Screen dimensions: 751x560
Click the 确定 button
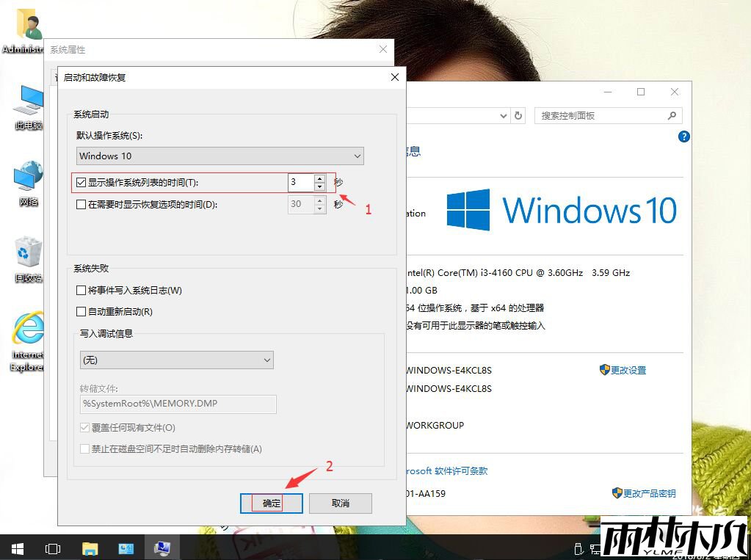click(271, 503)
